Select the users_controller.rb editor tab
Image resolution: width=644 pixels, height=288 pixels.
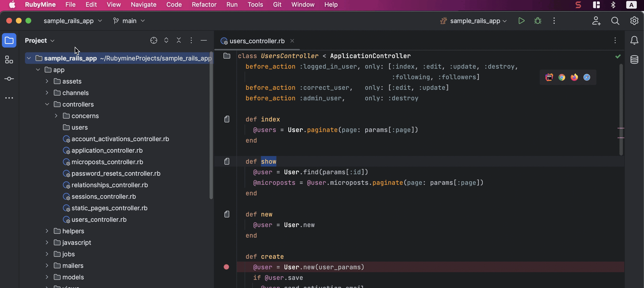click(257, 41)
